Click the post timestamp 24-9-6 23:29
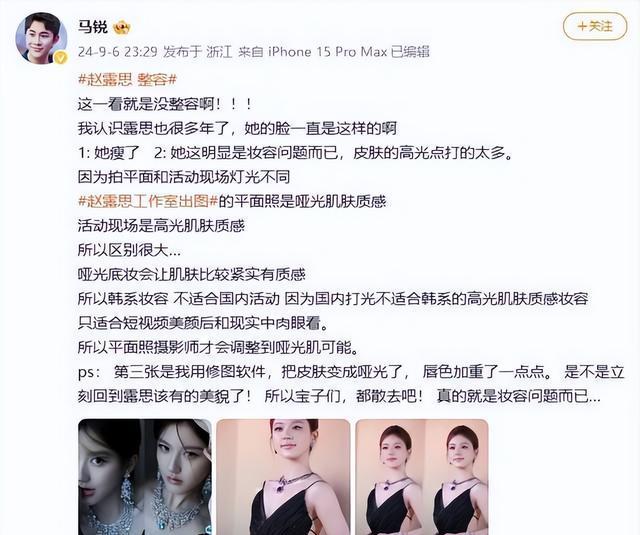The height and width of the screenshot is (535, 640). 118,52
